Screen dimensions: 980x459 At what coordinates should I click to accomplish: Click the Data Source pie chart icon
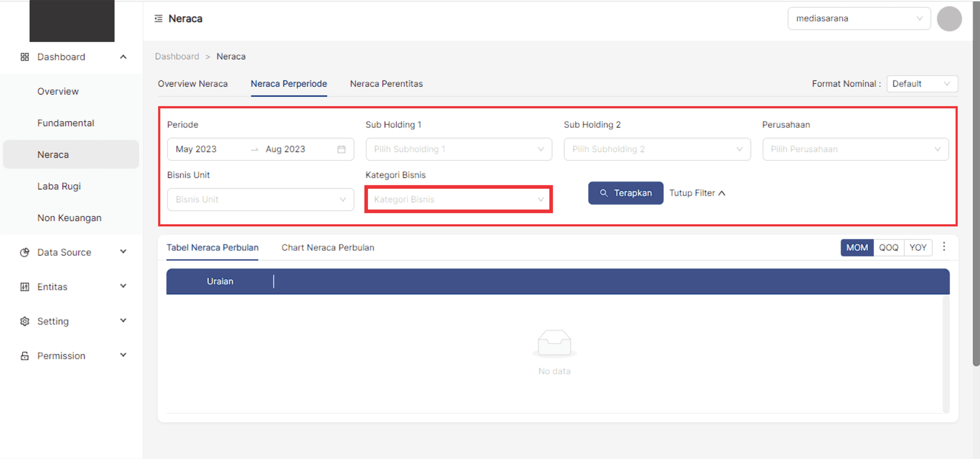(24, 253)
